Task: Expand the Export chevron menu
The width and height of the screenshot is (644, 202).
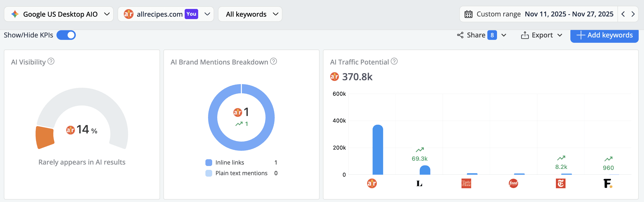Action: click(x=560, y=35)
